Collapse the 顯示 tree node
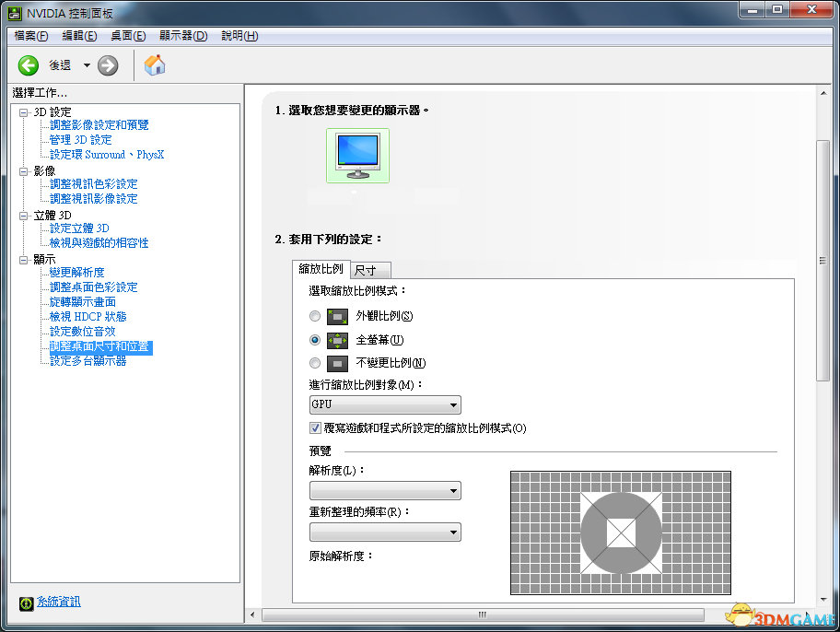This screenshot has height=632, width=840. click(24, 260)
